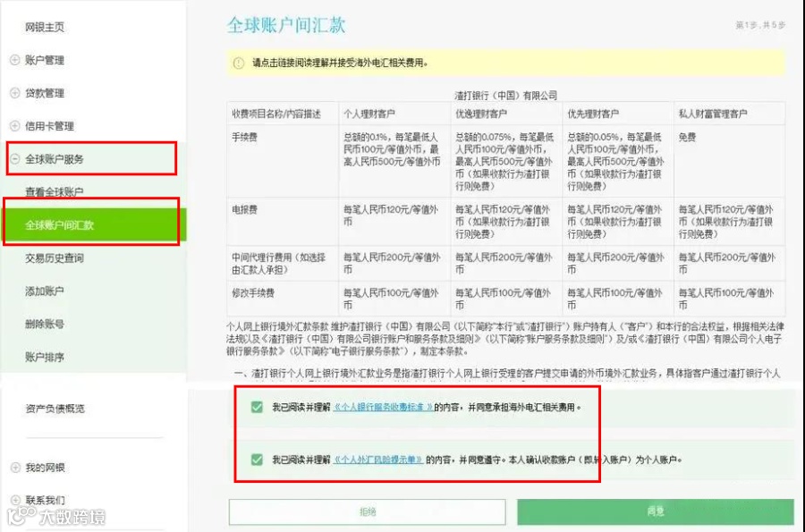Click the 全球账户间汇款 page title

(x=286, y=25)
